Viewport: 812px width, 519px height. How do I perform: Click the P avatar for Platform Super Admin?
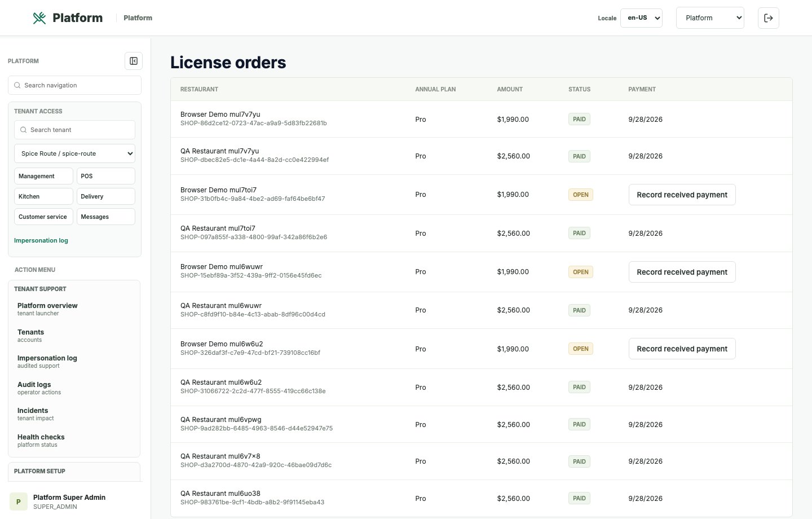[x=19, y=502]
